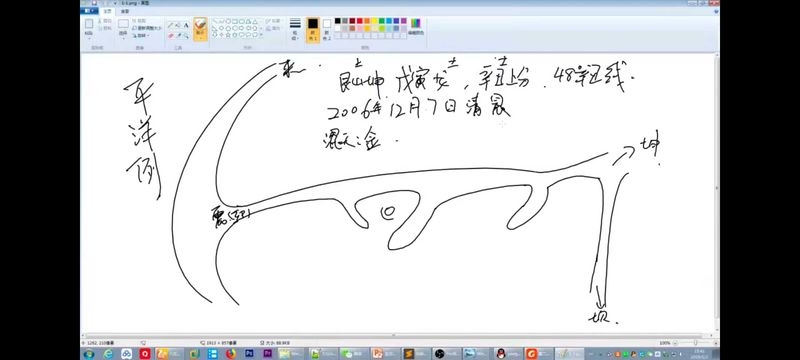
Task: Activate the Color 2 background box
Action: (x=327, y=30)
